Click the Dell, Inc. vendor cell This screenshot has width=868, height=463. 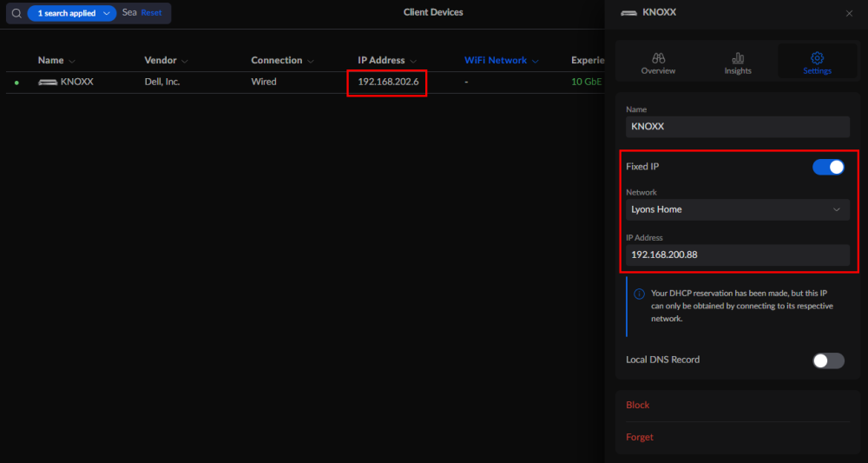point(162,82)
